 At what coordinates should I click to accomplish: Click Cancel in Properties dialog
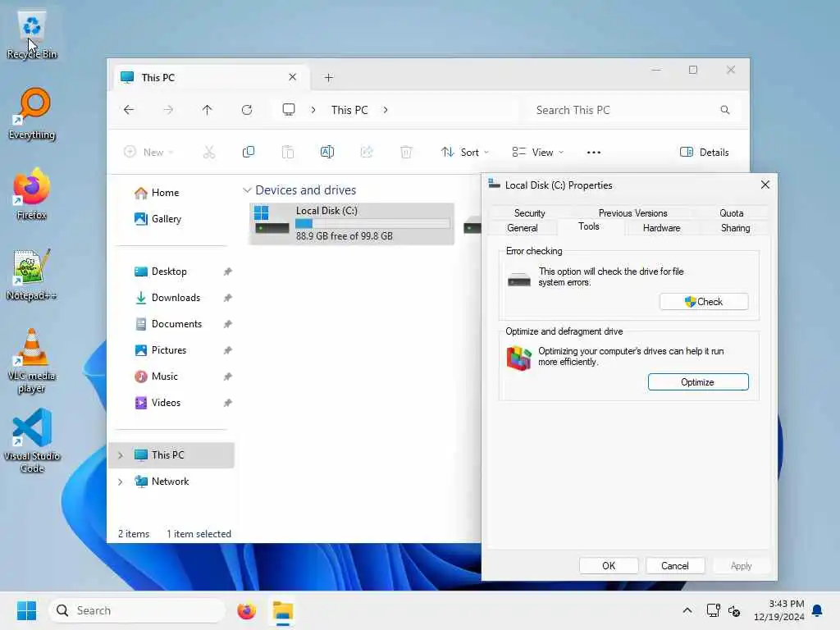pos(675,566)
